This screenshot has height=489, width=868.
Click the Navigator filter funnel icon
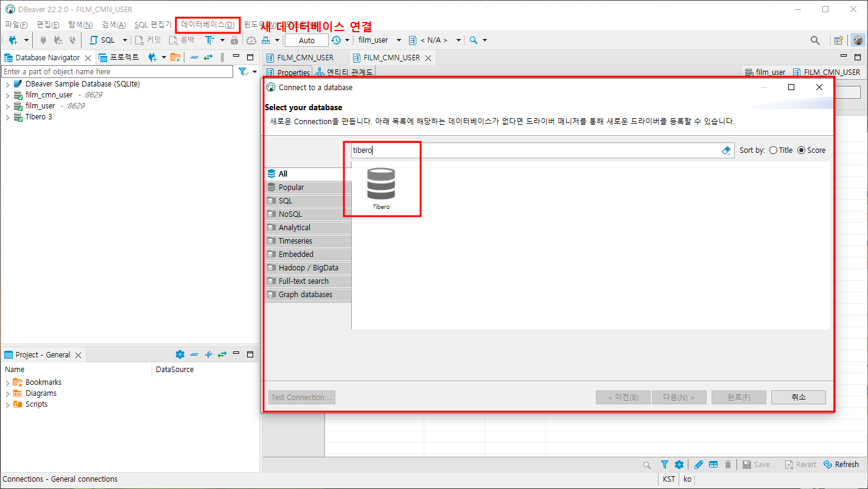tap(243, 72)
